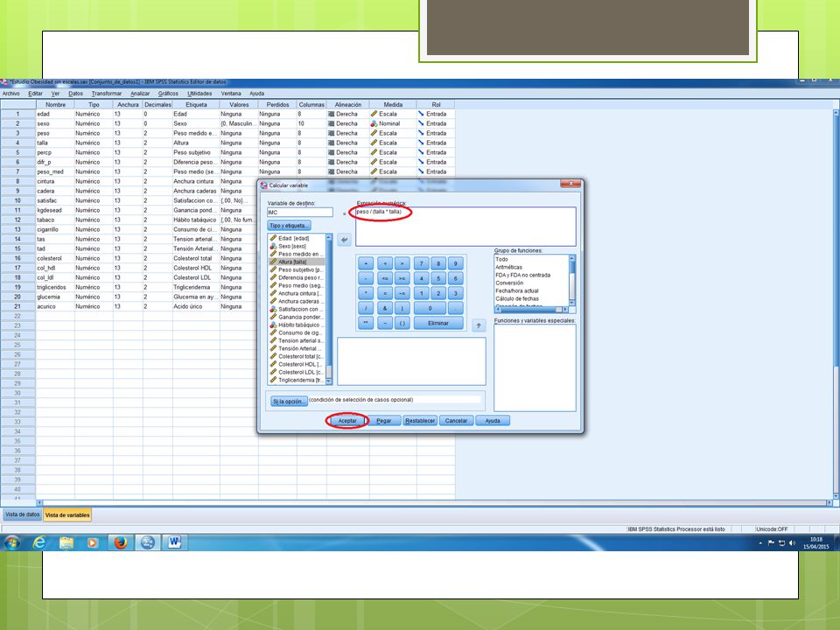This screenshot has height=630, width=840.
Task: Open the Transformar menu
Action: point(107,94)
